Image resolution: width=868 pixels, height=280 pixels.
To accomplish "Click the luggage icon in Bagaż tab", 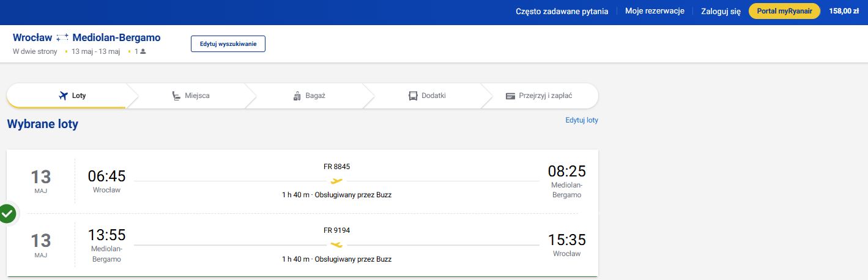I will [297, 96].
